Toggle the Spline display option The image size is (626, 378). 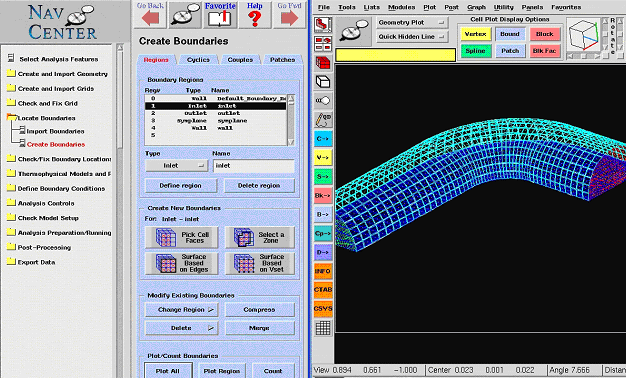click(x=475, y=51)
